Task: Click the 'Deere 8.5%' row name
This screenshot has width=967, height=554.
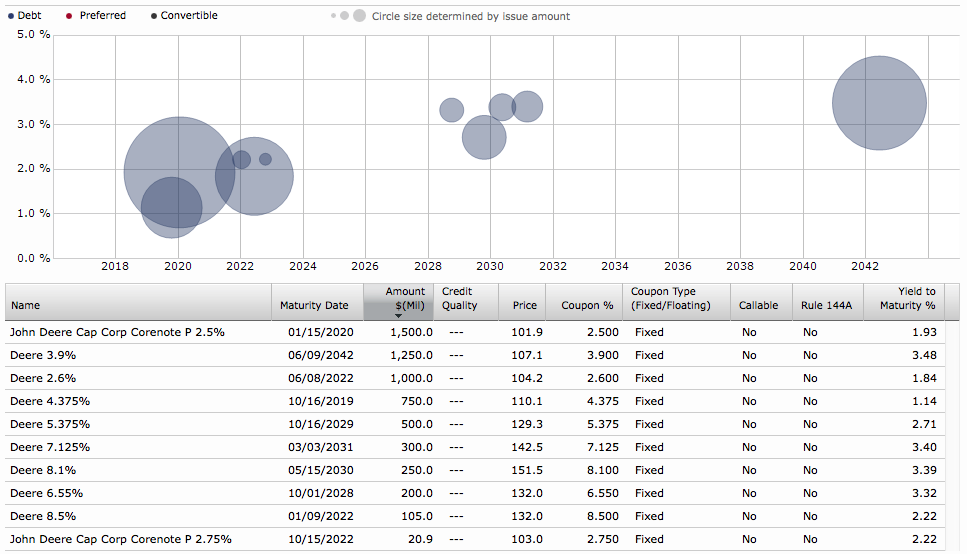Action: coord(43,516)
